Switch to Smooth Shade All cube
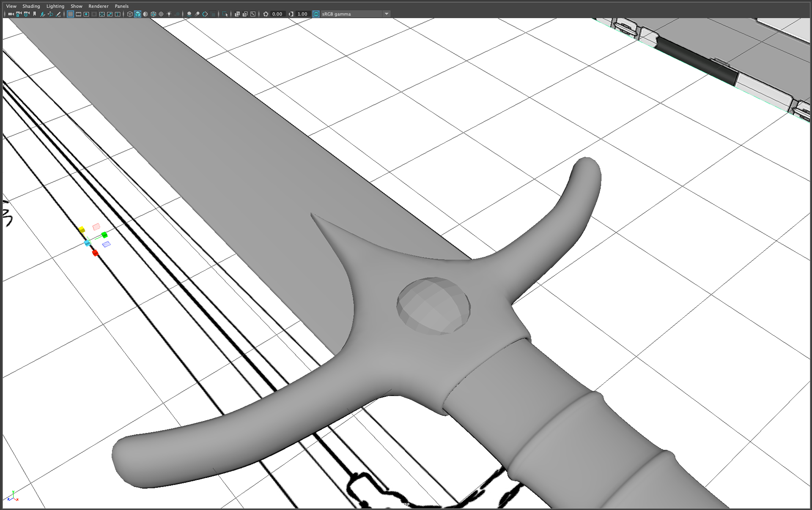812x510 pixels. pos(137,14)
